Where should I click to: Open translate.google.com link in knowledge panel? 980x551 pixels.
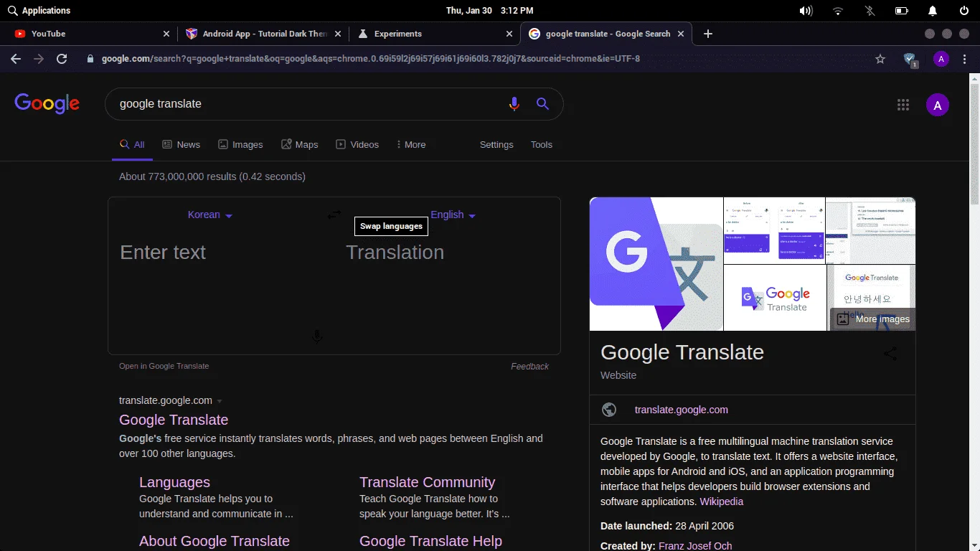(x=682, y=410)
